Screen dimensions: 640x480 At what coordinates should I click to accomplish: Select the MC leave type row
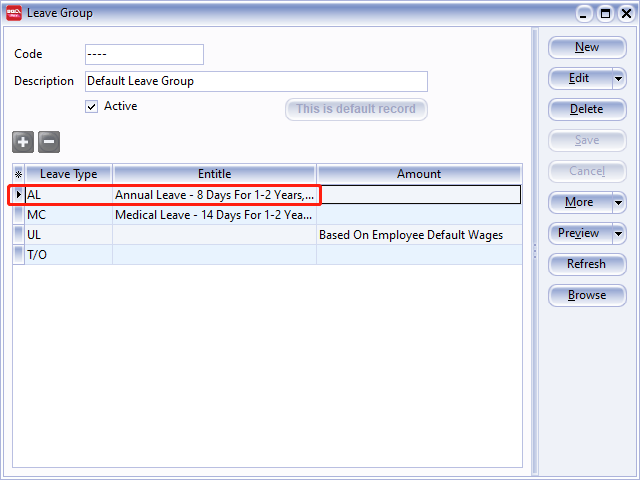tap(68, 215)
